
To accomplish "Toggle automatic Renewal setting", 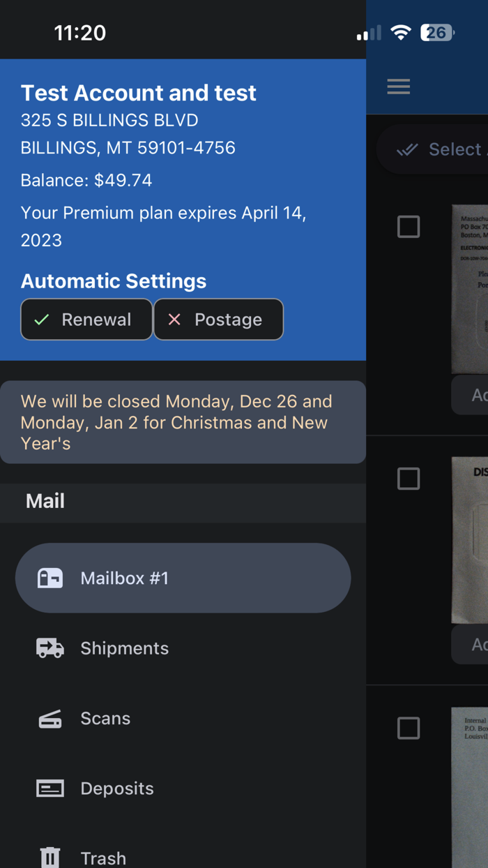I will (x=86, y=319).
